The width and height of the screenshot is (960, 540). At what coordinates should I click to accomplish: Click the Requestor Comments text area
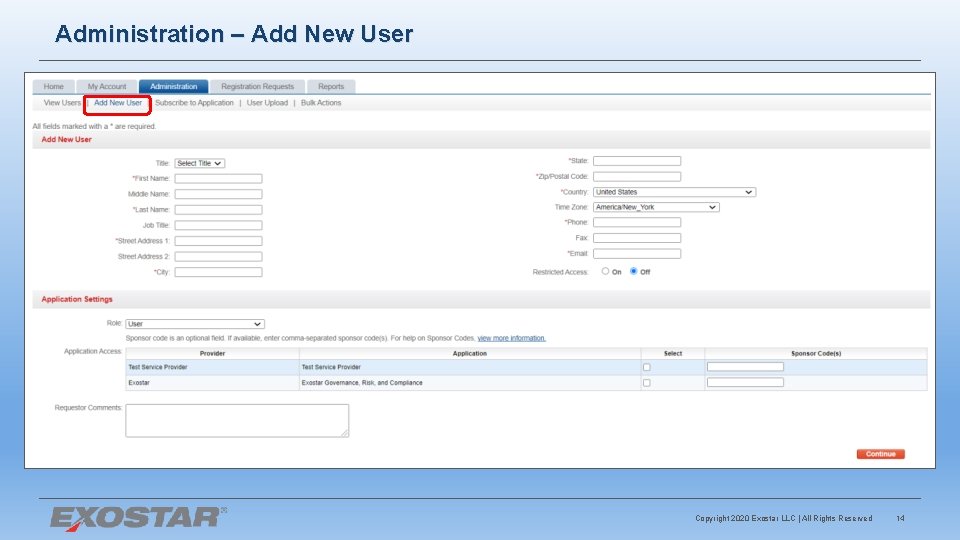[237, 421]
